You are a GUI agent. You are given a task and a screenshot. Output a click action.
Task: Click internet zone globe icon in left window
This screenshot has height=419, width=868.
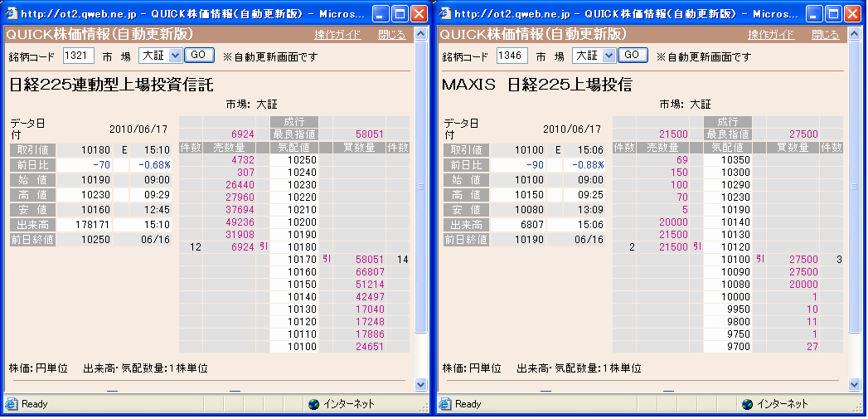click(314, 404)
